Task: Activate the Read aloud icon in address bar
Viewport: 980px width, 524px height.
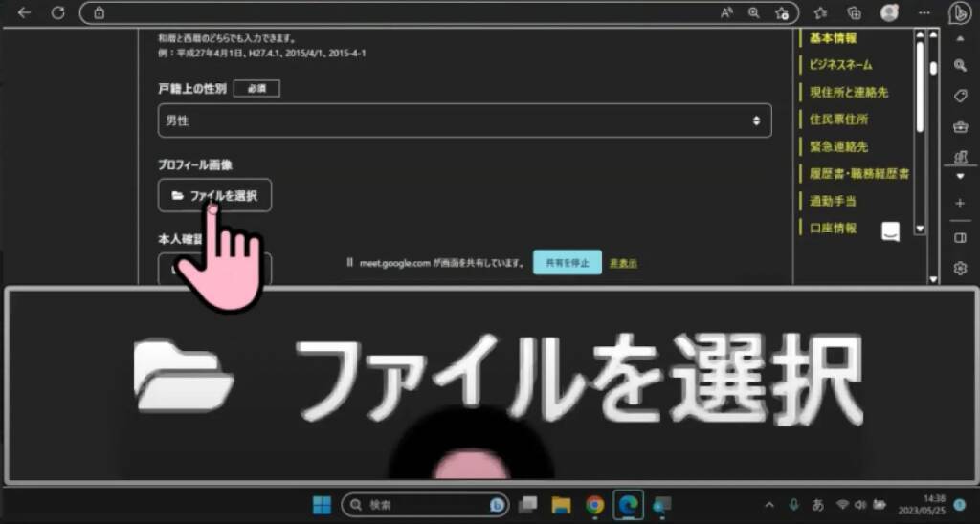Action: [x=726, y=12]
